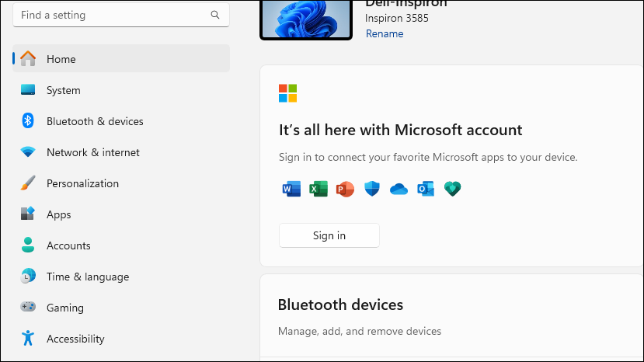644x362 pixels.
Task: Open System settings
Action: click(x=121, y=90)
